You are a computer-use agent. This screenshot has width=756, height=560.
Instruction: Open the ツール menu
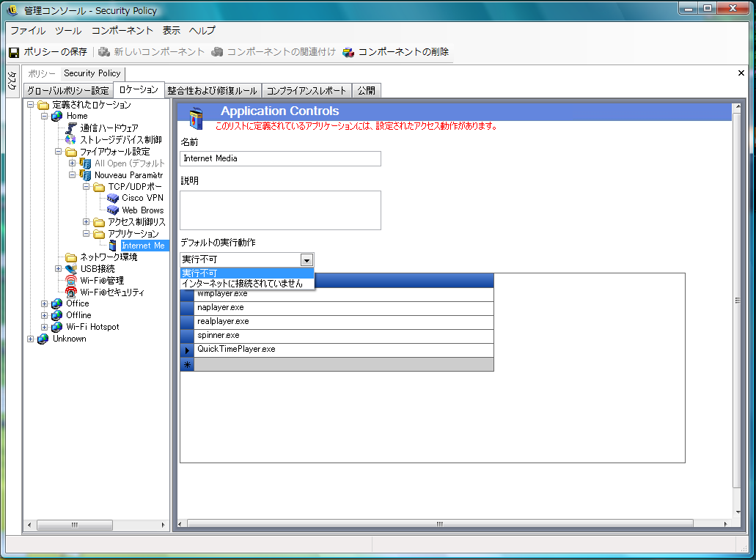tap(68, 30)
